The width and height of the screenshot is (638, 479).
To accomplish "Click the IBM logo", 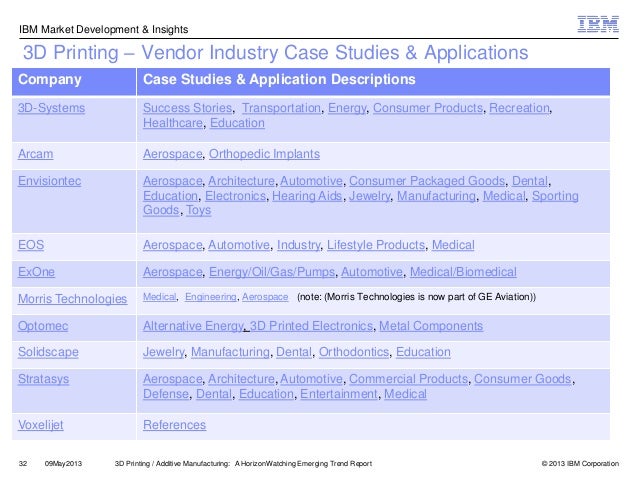I will 598,24.
